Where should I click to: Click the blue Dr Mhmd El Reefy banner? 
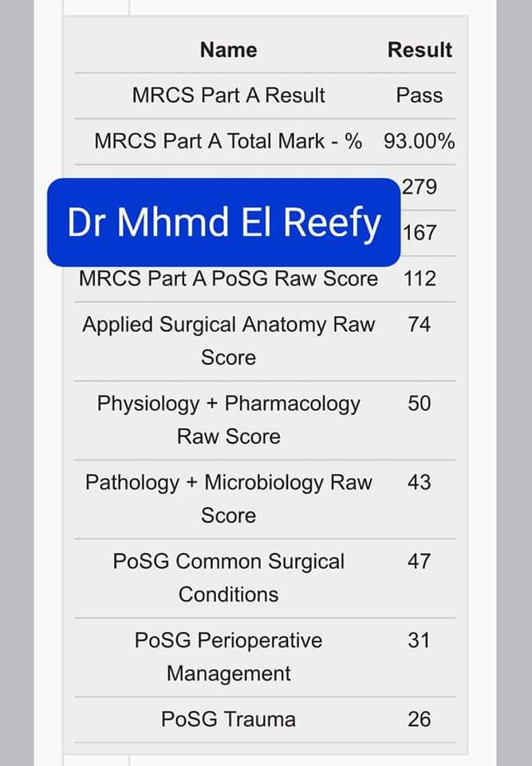point(224,223)
